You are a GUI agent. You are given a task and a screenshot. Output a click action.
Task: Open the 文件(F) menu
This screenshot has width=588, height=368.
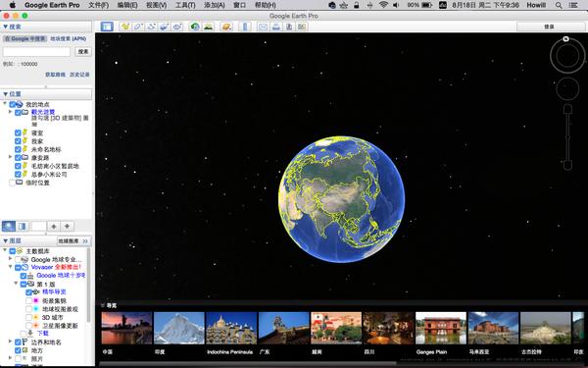(99, 5)
